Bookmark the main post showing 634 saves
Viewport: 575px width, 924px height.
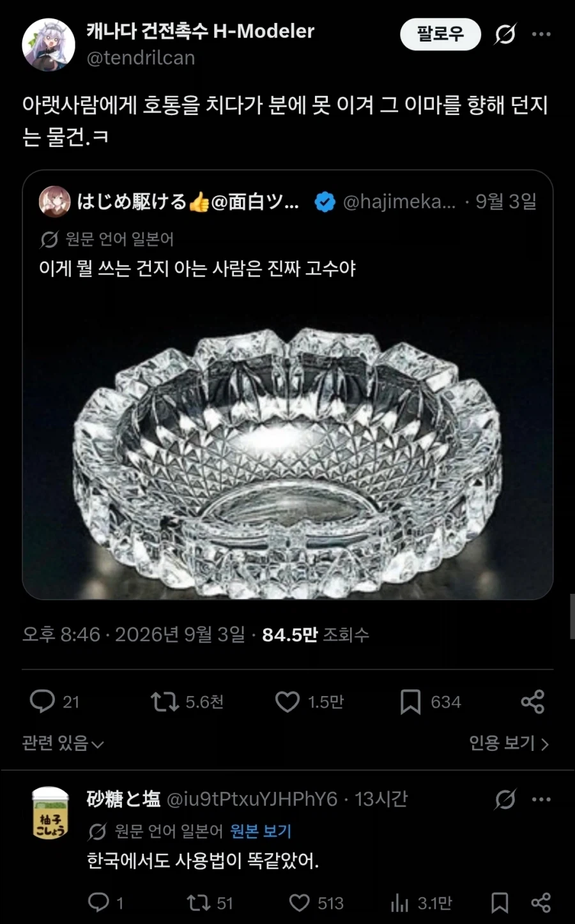[410, 702]
